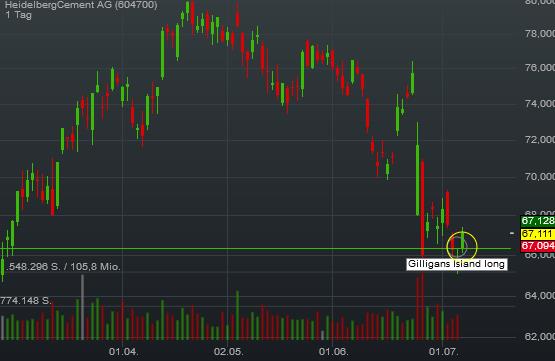The width and height of the screenshot is (555, 361).
Task: Click the 02.05. date axis label
Action: [228, 352]
